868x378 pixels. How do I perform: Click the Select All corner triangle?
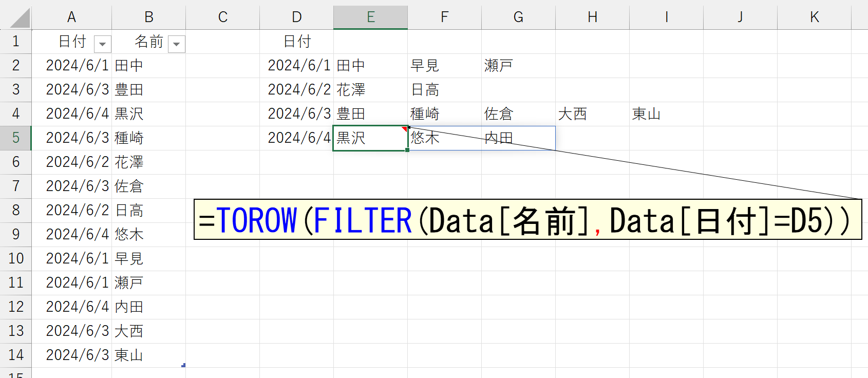coord(20,18)
